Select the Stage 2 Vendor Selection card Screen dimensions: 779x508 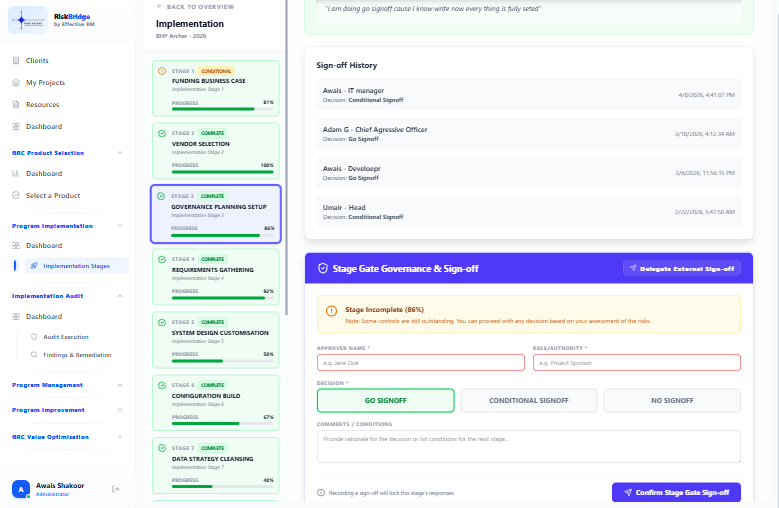coord(216,151)
